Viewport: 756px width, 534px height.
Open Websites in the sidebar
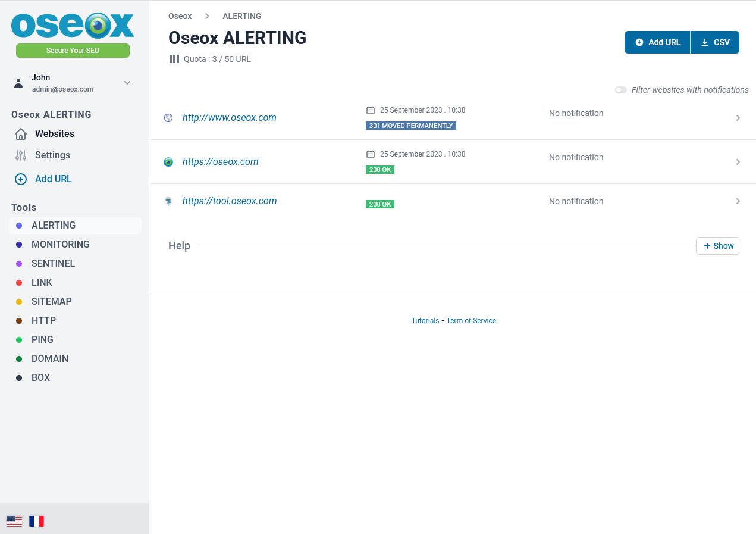point(55,133)
